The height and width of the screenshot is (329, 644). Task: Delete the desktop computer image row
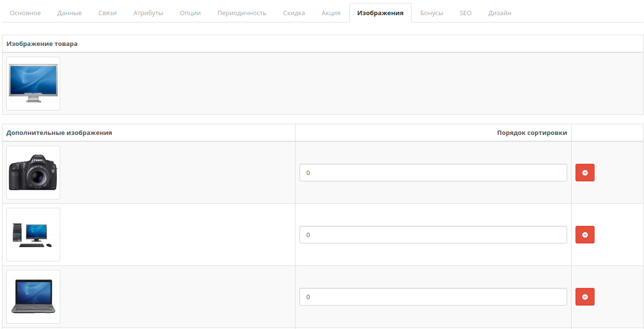585,235
